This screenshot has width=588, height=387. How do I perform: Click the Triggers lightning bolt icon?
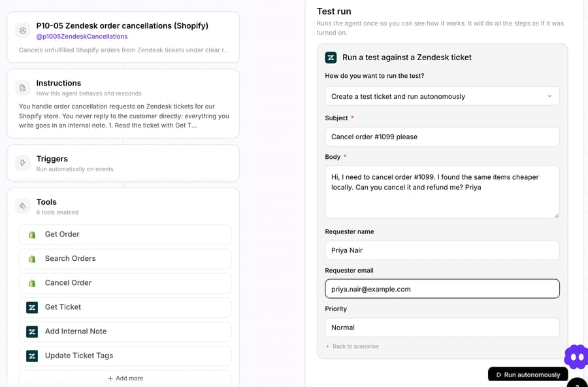(23, 163)
